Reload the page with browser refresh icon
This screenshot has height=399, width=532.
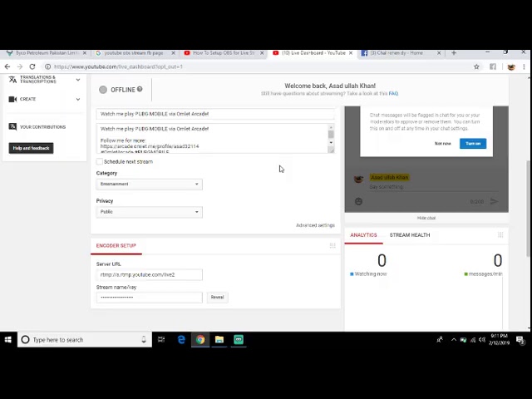(x=32, y=66)
